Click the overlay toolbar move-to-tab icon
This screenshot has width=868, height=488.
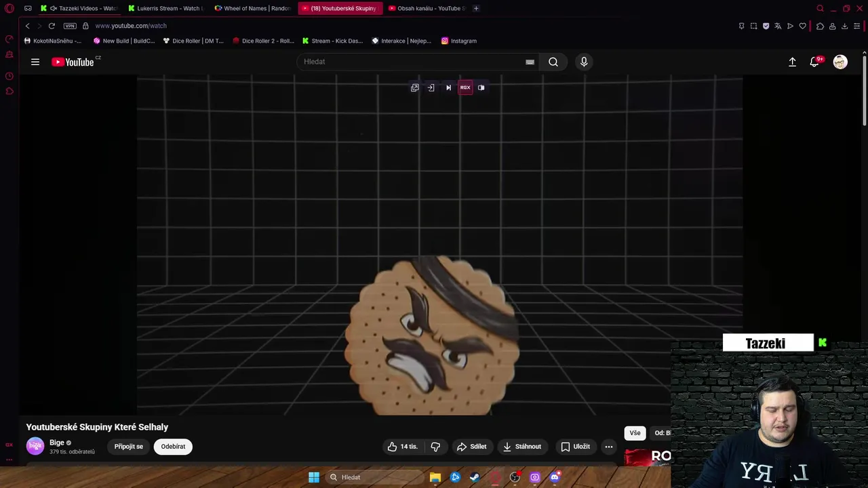point(431,87)
